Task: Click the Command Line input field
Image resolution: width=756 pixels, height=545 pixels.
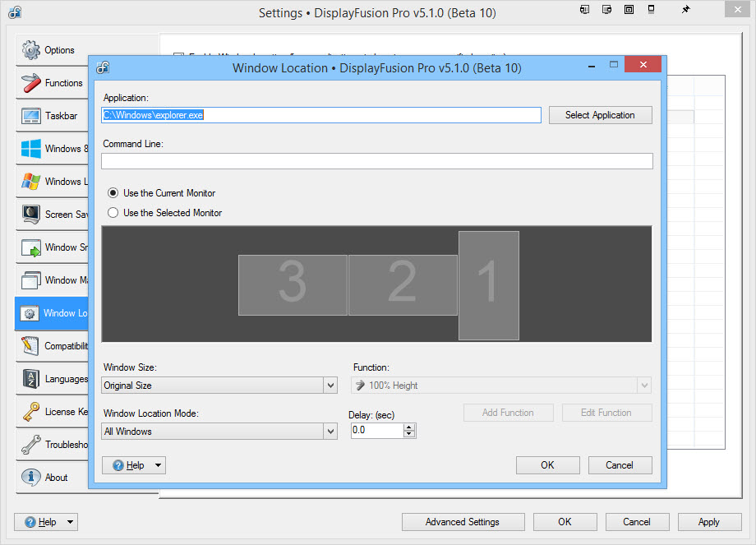Action: (376, 161)
